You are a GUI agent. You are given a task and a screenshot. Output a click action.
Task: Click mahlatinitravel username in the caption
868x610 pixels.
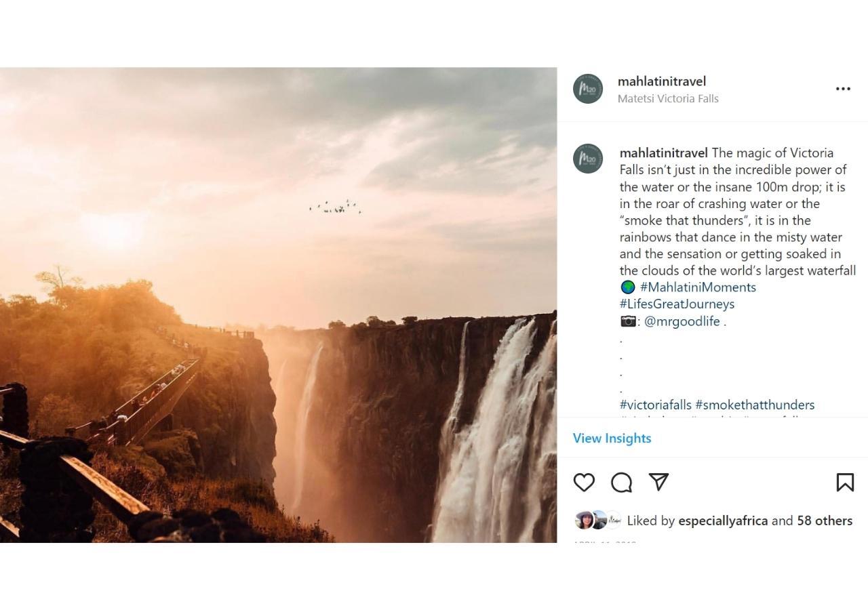pos(663,153)
